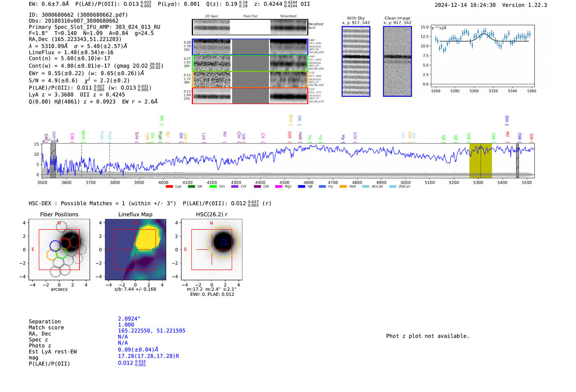Select the (H)CaII legend swatch

[393, 186]
